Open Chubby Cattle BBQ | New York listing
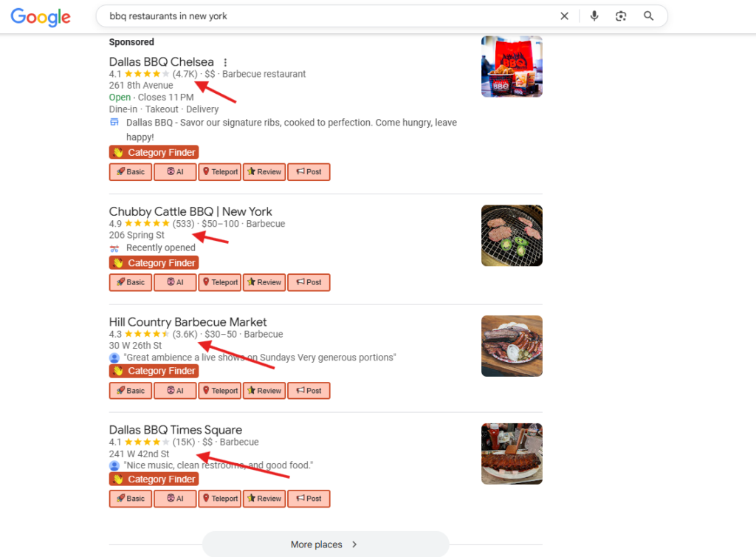The image size is (756, 557). click(x=190, y=211)
